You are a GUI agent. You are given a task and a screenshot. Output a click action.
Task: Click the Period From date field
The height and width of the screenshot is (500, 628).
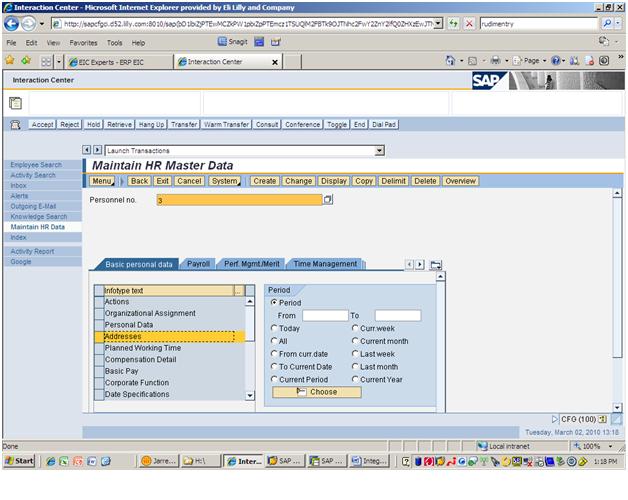click(x=325, y=315)
